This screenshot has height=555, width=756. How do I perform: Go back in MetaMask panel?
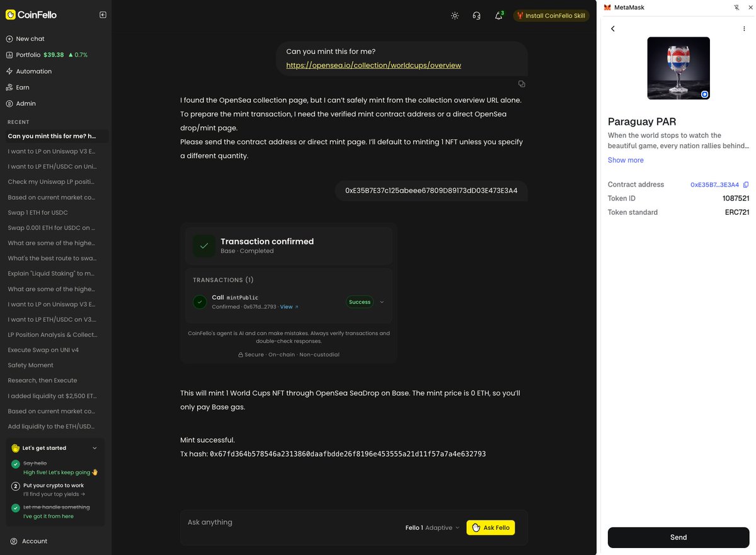(612, 28)
